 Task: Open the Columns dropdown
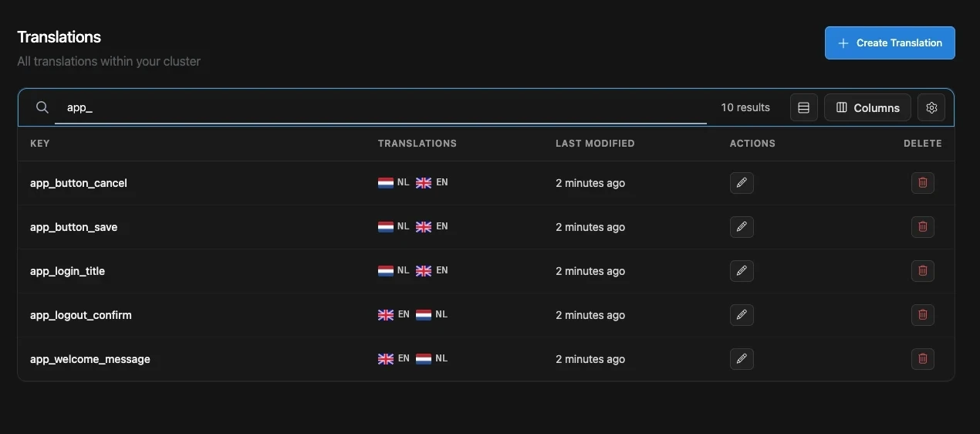[x=867, y=107]
